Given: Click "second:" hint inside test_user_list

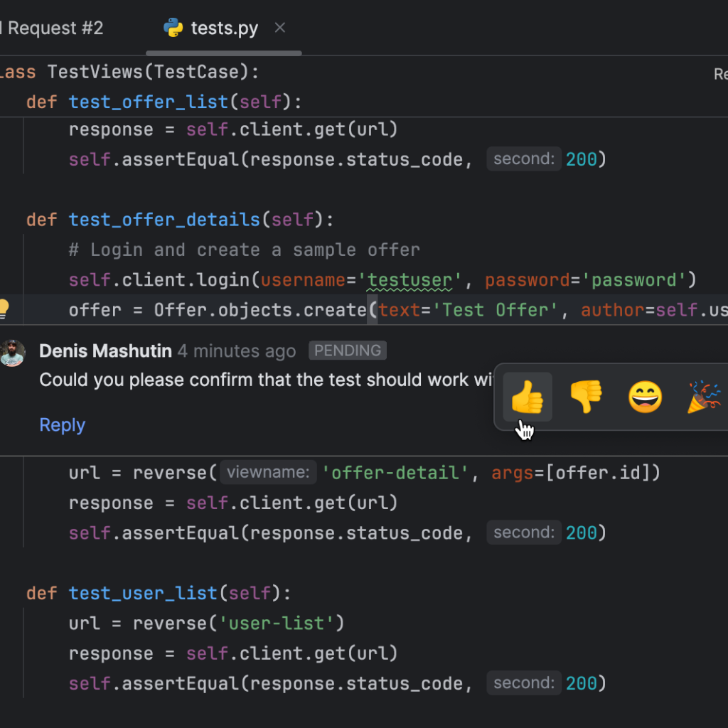Looking at the screenshot, I should pyautogui.click(x=523, y=683).
